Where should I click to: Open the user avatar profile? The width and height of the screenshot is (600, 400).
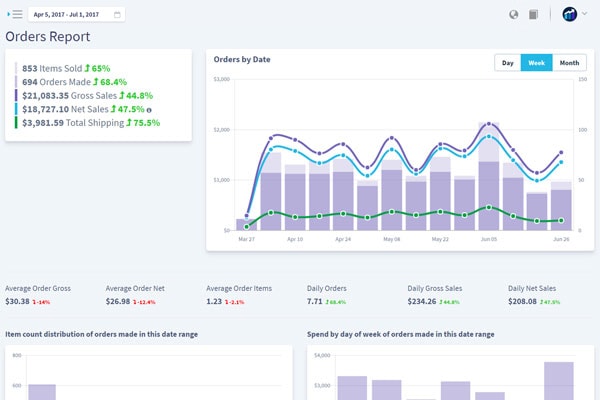pyautogui.click(x=570, y=14)
